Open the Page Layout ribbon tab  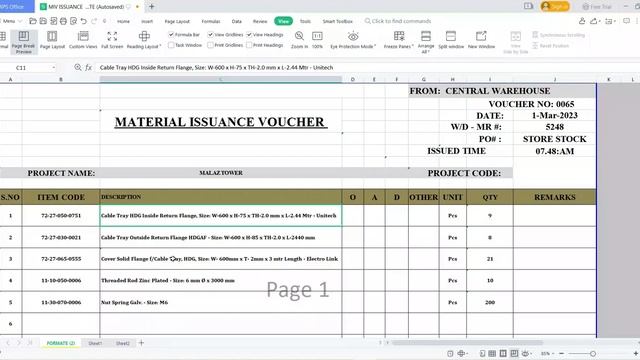tap(177, 21)
